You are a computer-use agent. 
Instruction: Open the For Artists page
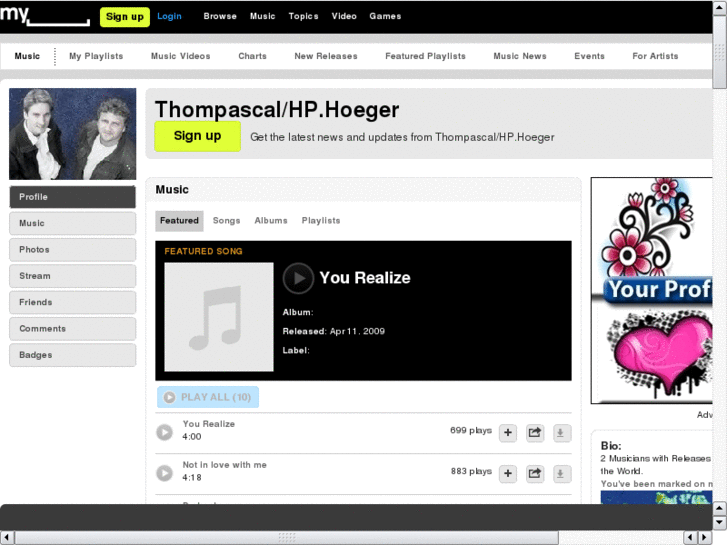[x=655, y=56]
